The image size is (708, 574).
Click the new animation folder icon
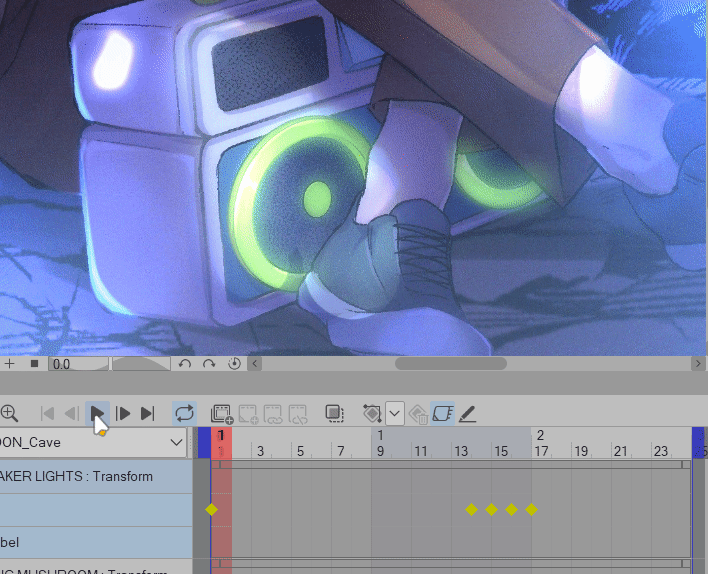pyautogui.click(x=222, y=413)
